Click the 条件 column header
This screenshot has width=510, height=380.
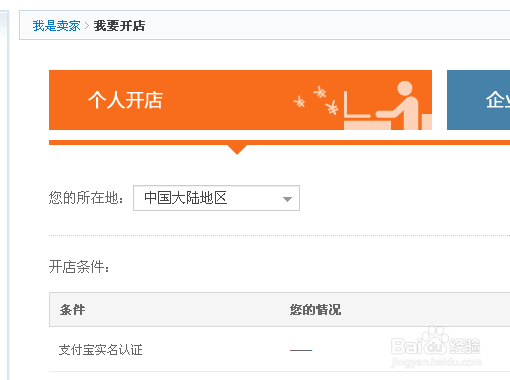(72, 310)
